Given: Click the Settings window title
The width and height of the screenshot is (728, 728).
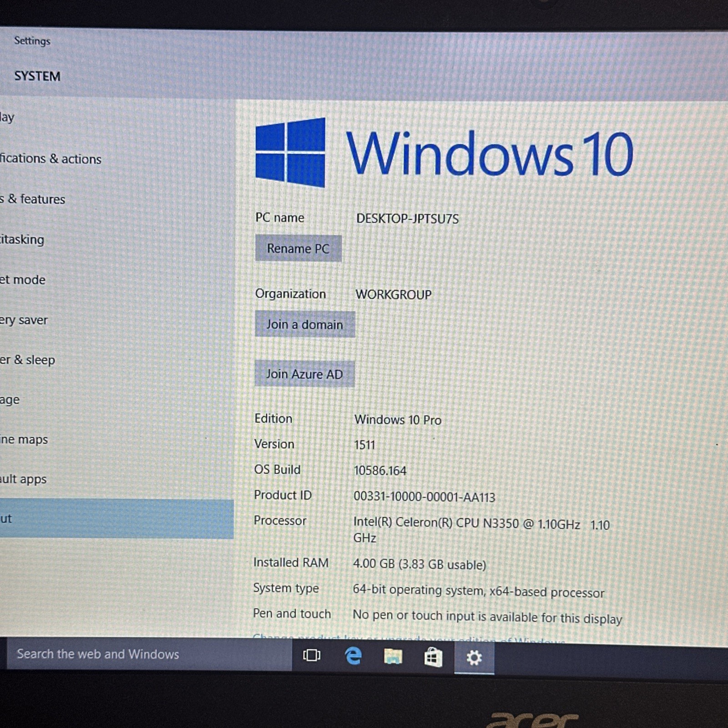Looking at the screenshot, I should (x=32, y=41).
